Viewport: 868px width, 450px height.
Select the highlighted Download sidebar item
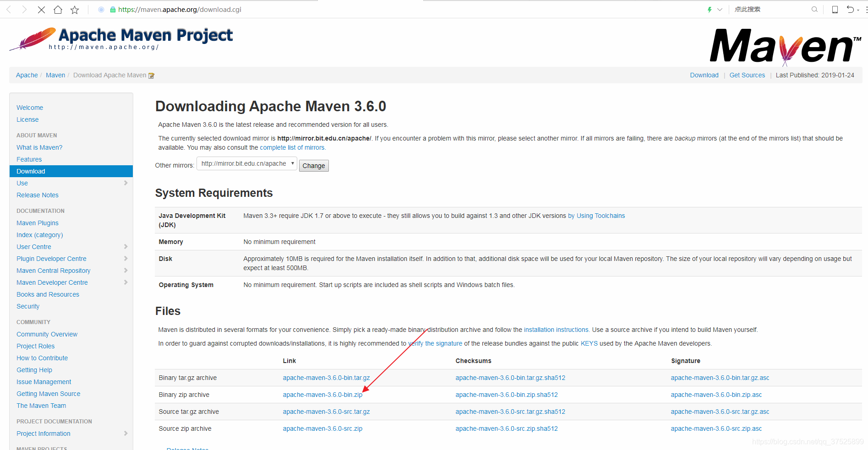tap(71, 171)
